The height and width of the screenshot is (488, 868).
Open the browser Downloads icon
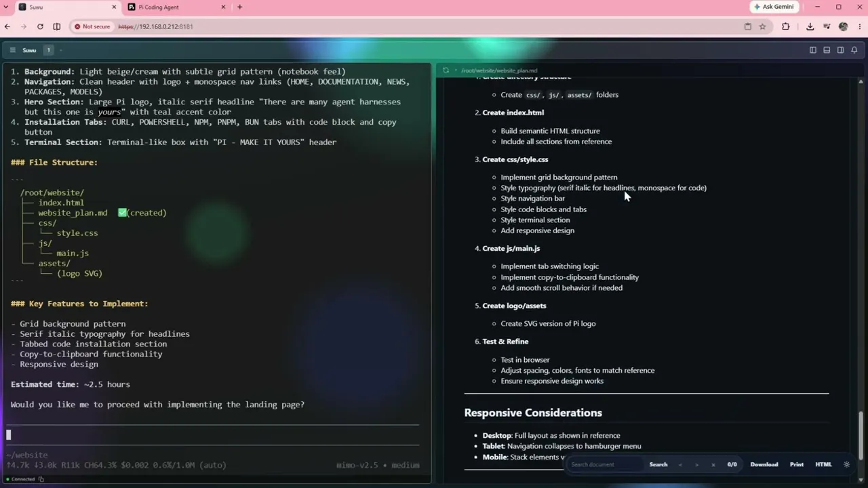pos(810,26)
